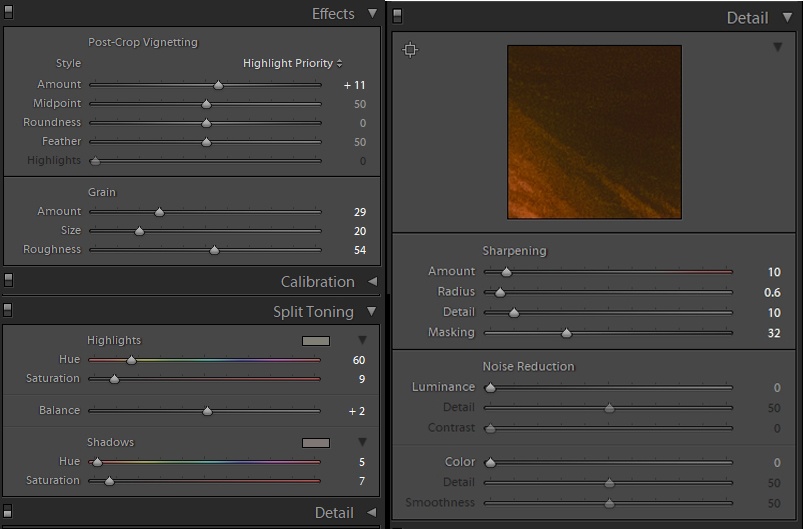Click the orange detail preview thumbnail
803x529 pixels.
click(x=594, y=132)
